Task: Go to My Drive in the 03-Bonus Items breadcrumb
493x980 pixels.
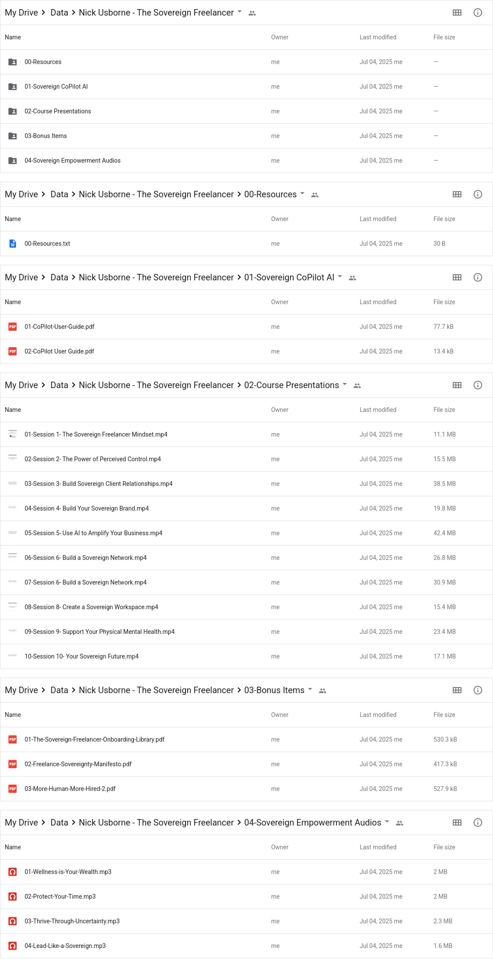Action: coord(21,690)
